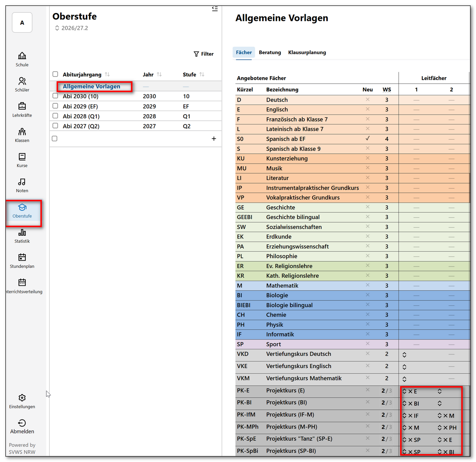476x462 pixels.
Task: Add a new Abiturjahrgang with plus icon
Action: tap(214, 139)
